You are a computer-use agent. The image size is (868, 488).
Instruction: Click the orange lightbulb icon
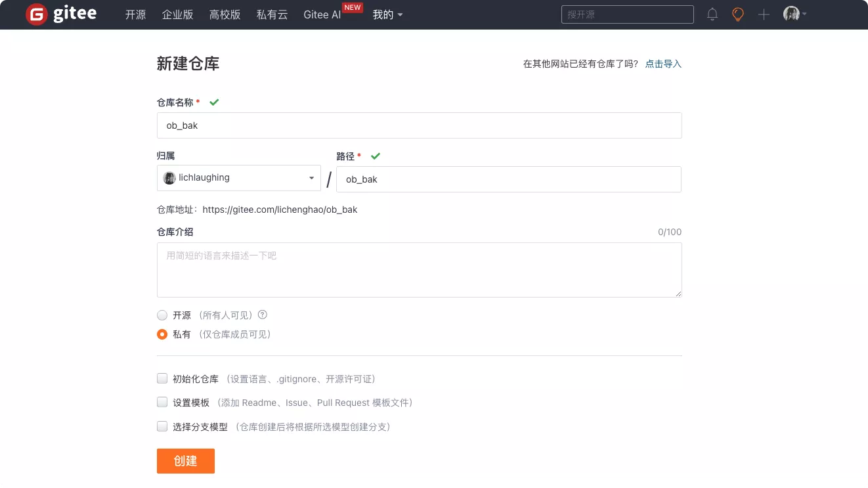point(738,14)
